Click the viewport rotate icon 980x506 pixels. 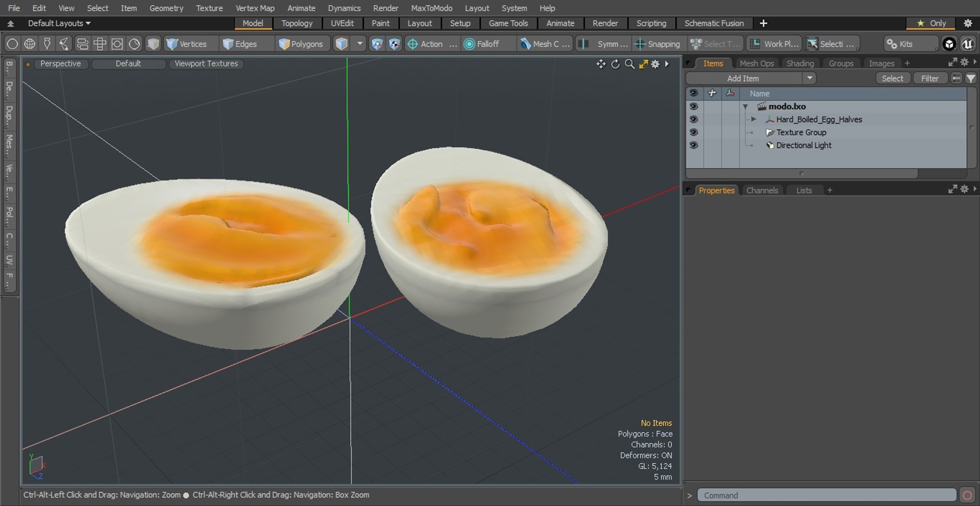point(616,64)
